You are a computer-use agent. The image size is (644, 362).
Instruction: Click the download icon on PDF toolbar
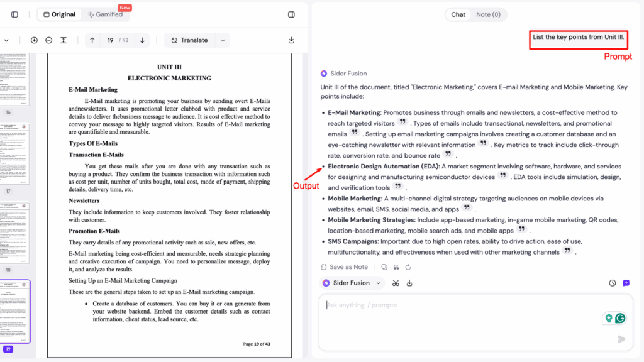(291, 40)
